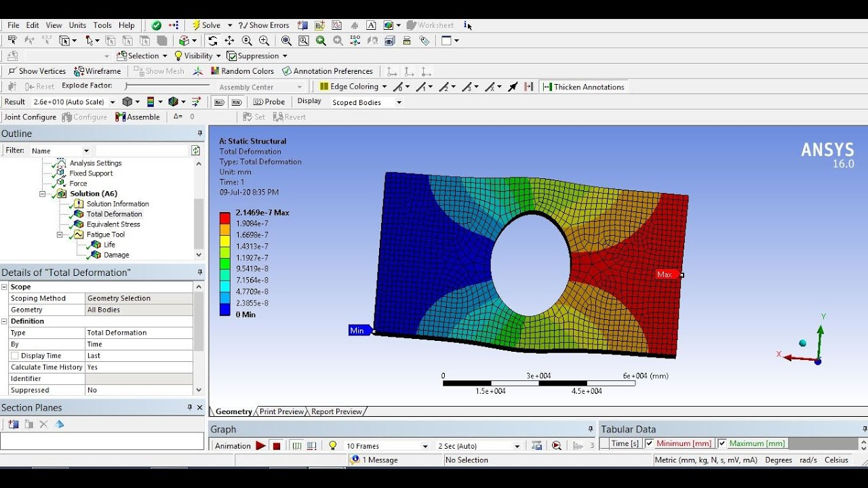Stop the animation with red square
Viewport: 868px width, 488px height.
point(277,446)
